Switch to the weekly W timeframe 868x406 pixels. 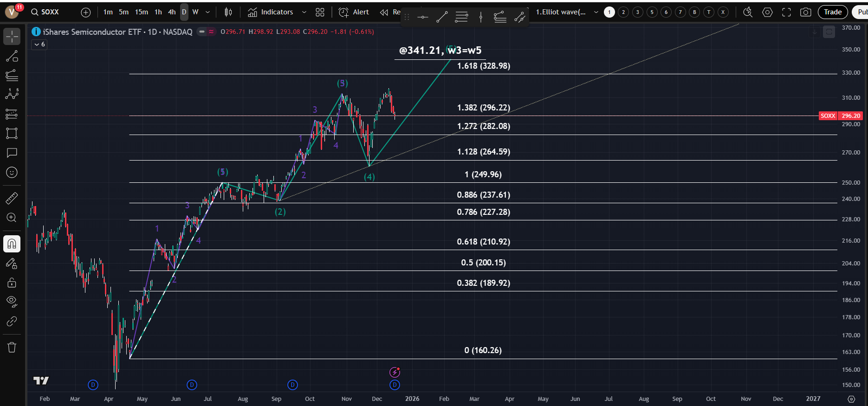coord(195,12)
